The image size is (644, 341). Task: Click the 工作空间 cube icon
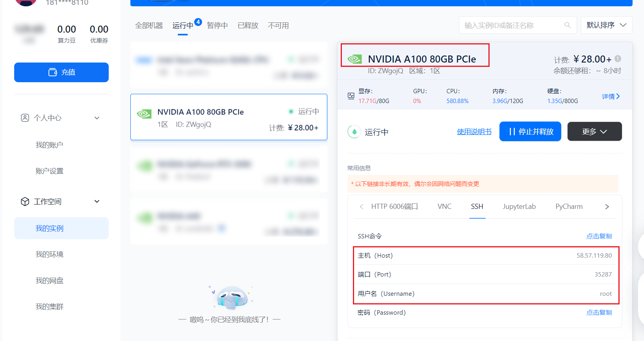click(x=25, y=202)
